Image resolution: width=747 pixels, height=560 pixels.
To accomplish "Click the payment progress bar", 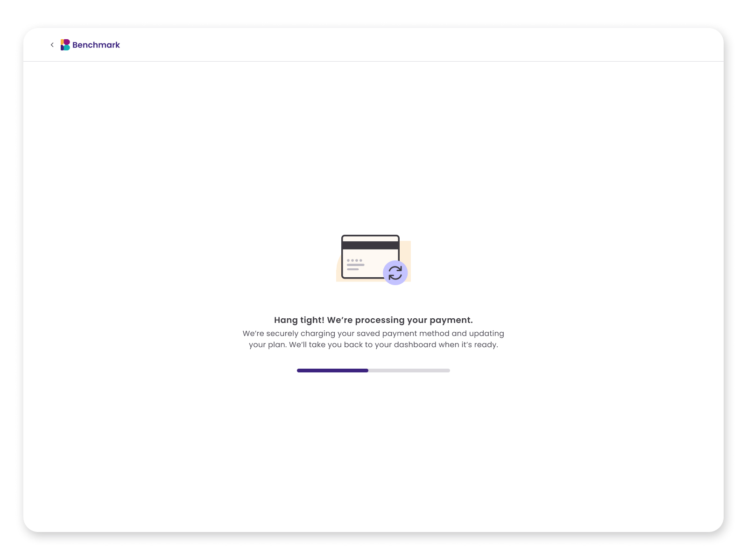I will coord(373,371).
